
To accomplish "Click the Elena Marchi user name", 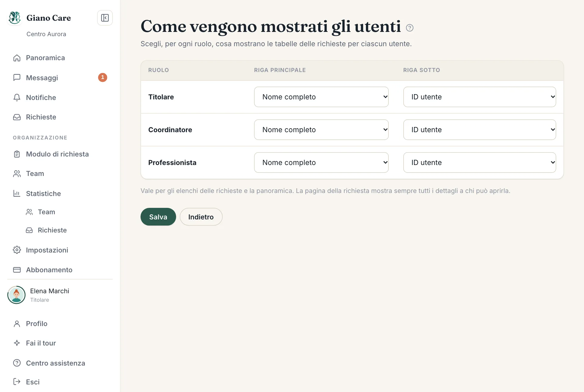I will coord(50,291).
